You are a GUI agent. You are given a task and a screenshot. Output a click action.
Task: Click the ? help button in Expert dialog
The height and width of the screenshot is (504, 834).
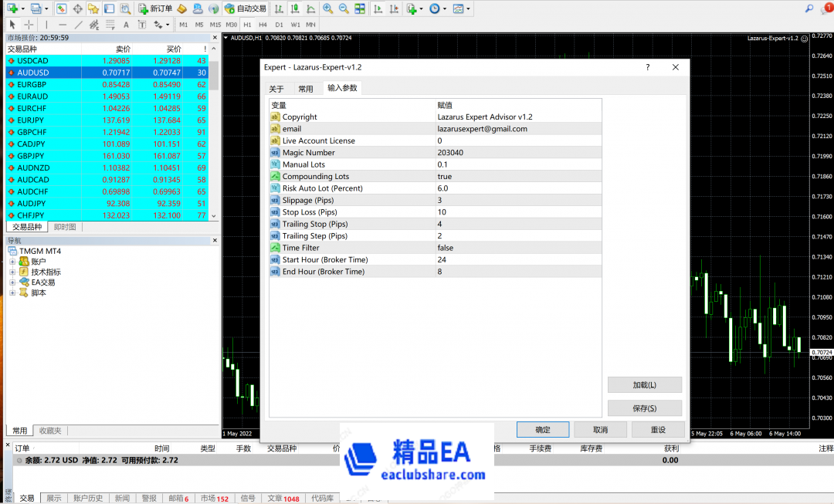tap(647, 67)
